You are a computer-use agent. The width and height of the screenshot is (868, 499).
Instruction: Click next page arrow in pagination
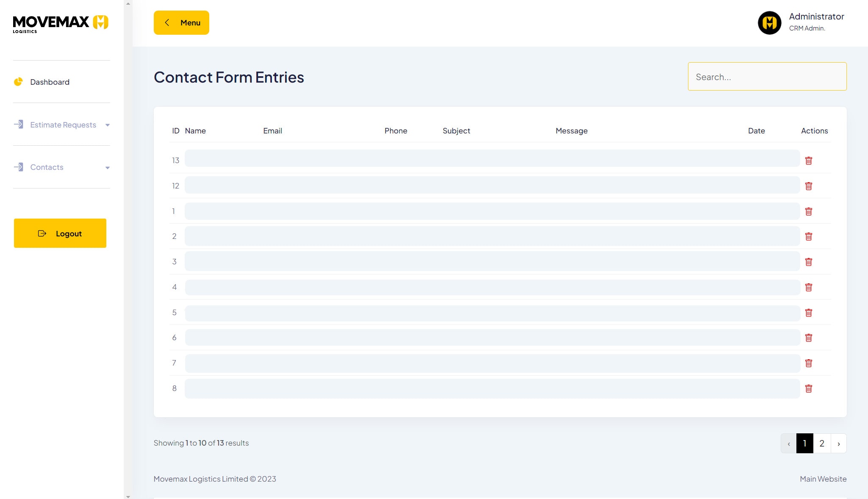838,444
